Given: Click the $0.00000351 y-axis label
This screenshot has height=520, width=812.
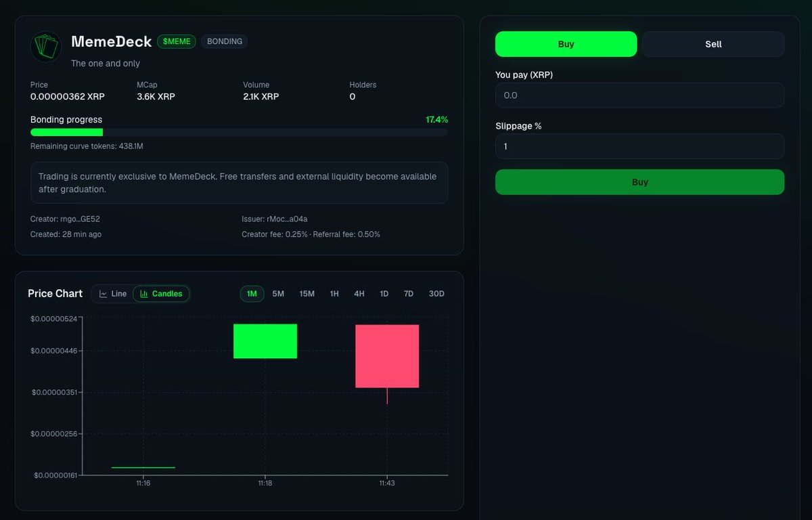Looking at the screenshot, I should 54,392.
